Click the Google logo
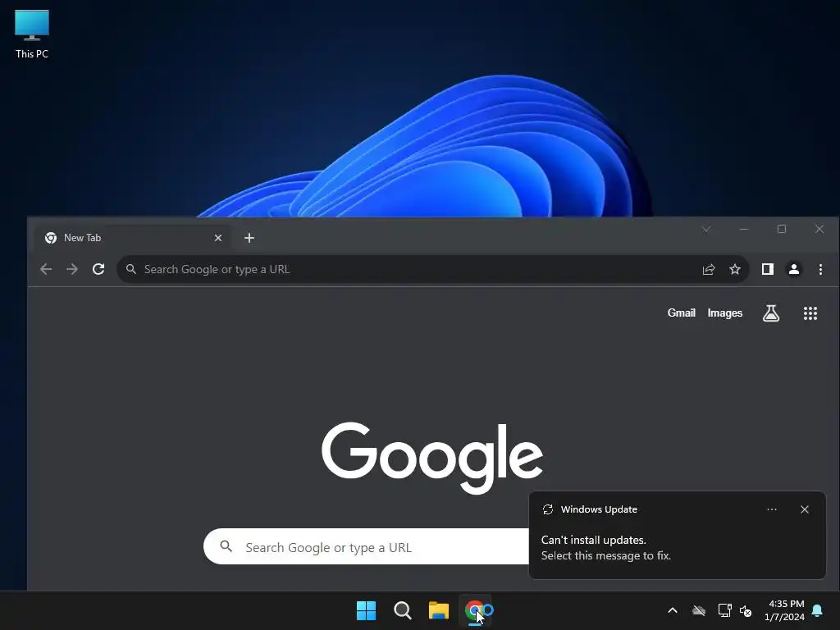 tap(431, 456)
